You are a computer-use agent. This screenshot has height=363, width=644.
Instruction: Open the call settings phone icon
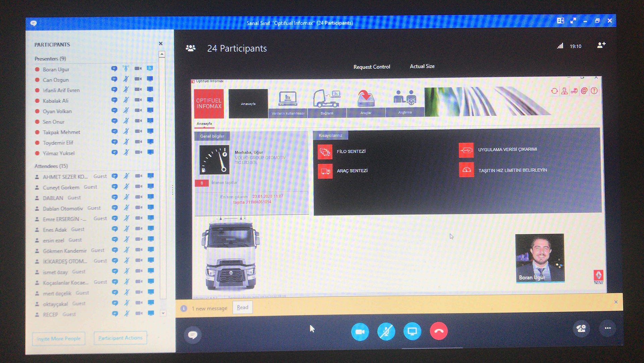(x=581, y=328)
